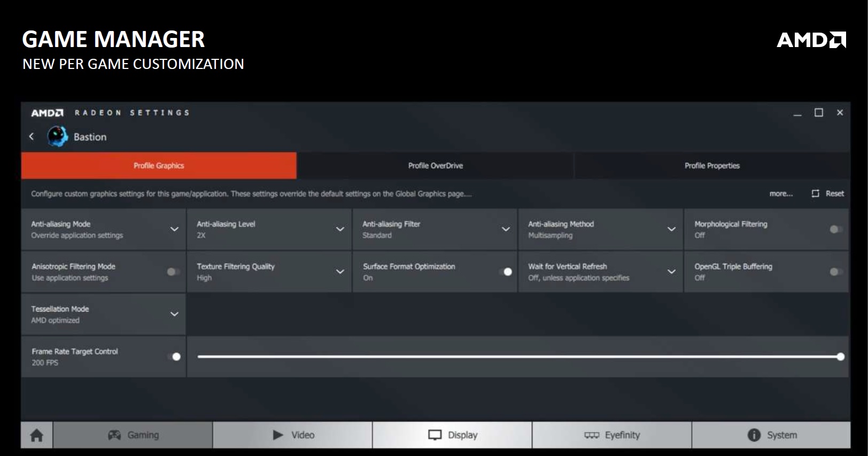Click the Reset square icon
868x456 pixels.
pos(815,194)
